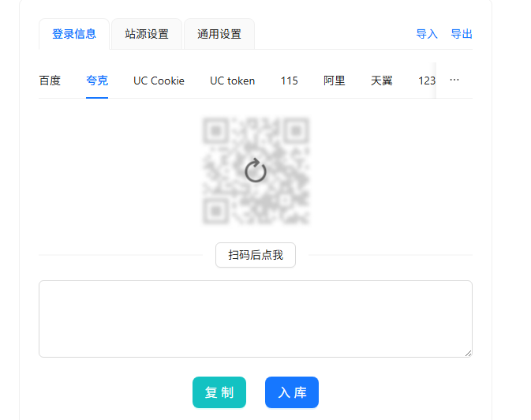Click the 扫码后点我 button
Viewport: 531px width, 420px height.
pos(256,255)
